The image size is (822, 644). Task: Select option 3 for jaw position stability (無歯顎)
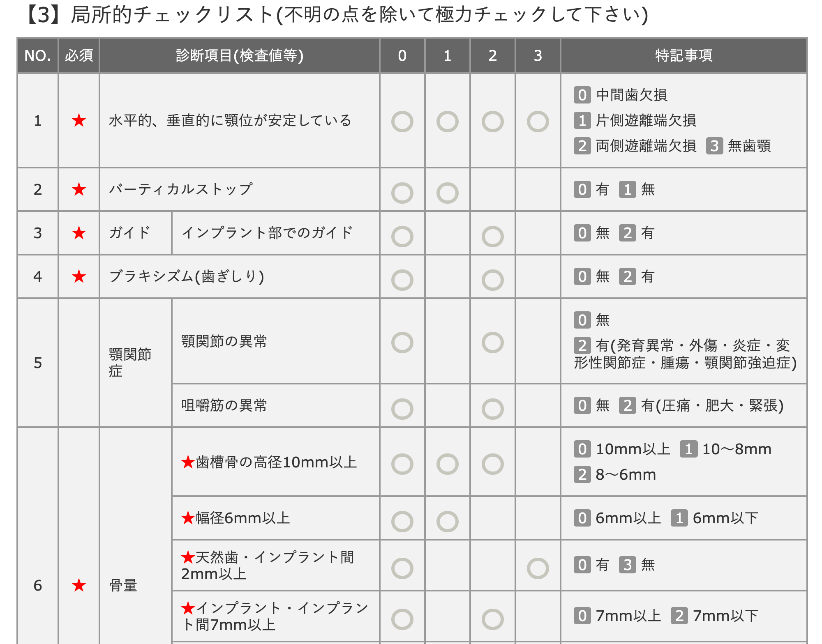click(x=538, y=122)
